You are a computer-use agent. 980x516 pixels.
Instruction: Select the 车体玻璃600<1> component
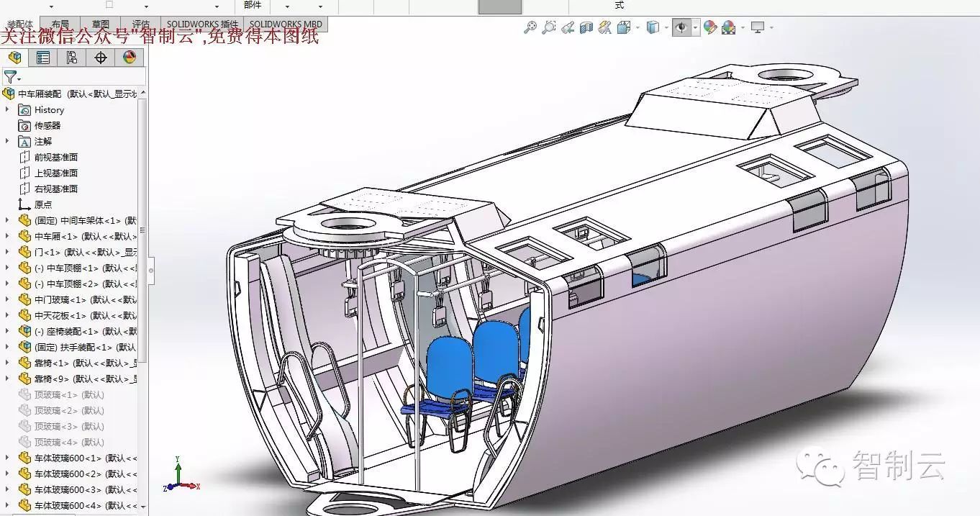click(77, 458)
